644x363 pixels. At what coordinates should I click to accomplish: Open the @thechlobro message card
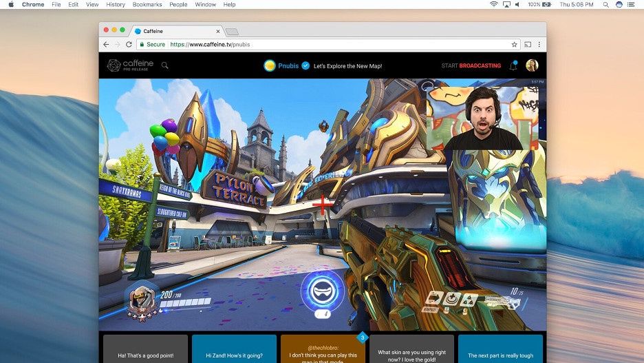coord(323,349)
